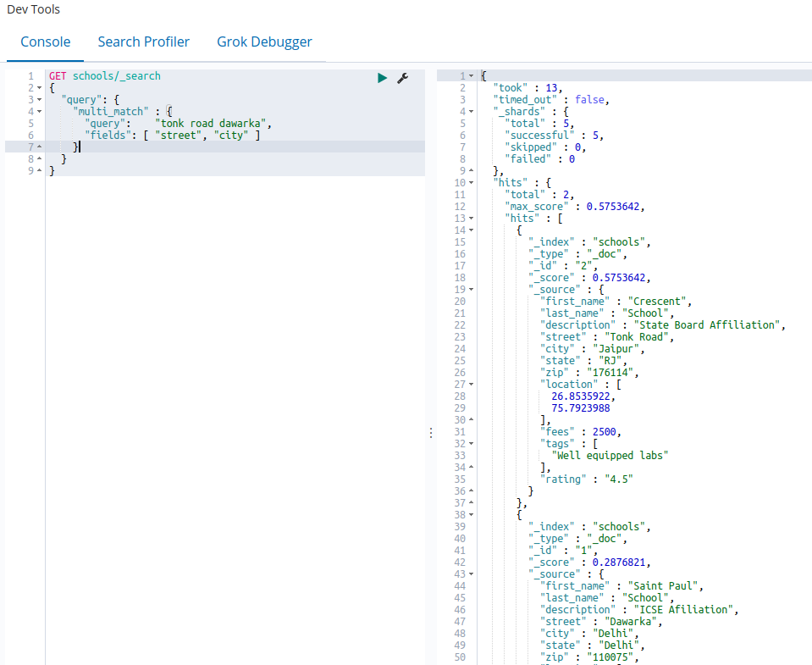This screenshot has height=665, width=812.
Task: Collapse the multi_match block on editor line 4
Action: 40,112
